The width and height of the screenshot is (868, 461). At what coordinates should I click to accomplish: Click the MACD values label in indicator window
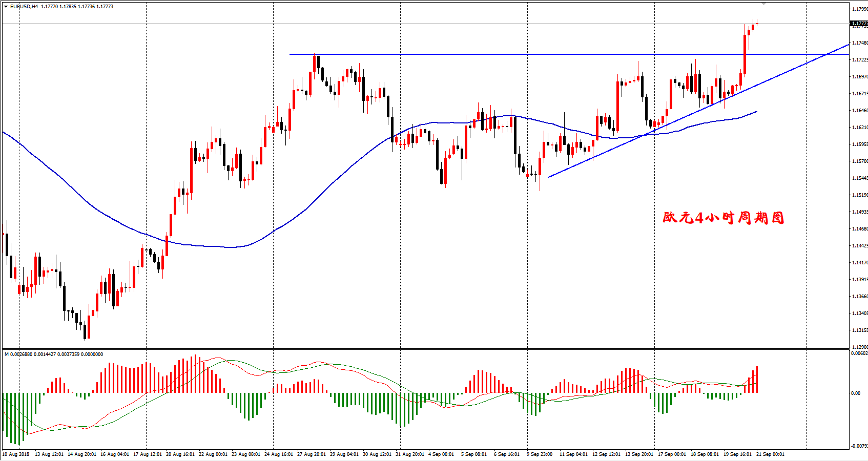point(54,354)
